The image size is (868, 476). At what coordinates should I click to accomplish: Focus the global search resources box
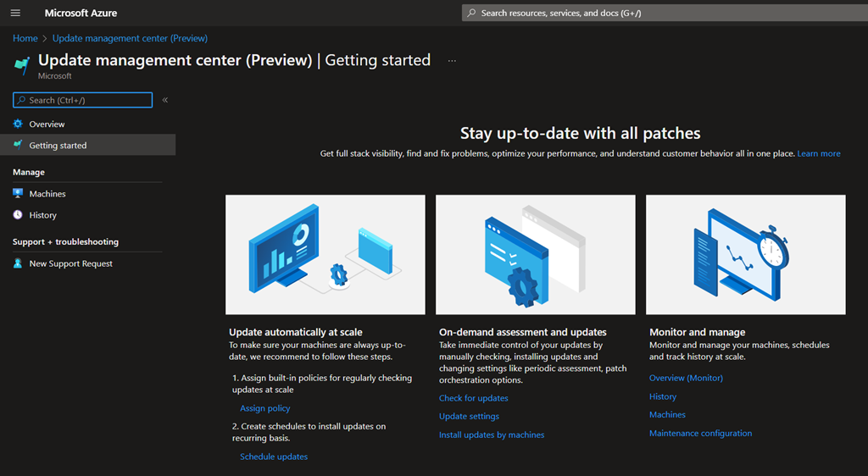(661, 13)
